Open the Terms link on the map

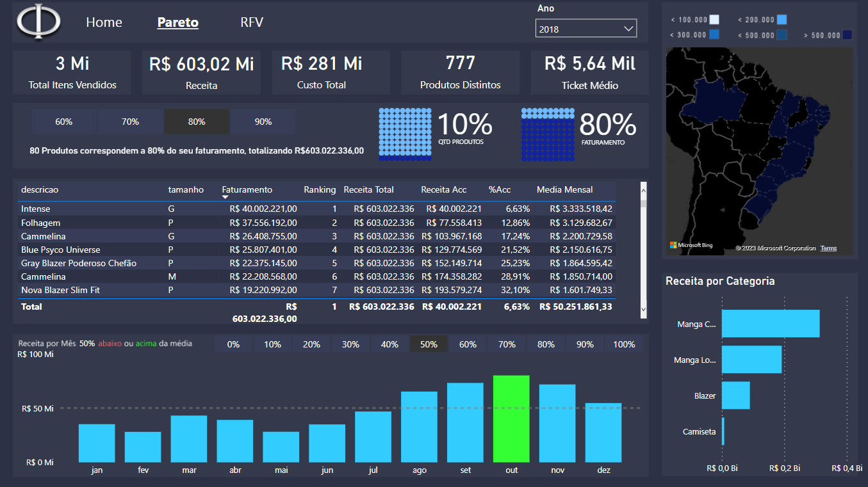(828, 248)
